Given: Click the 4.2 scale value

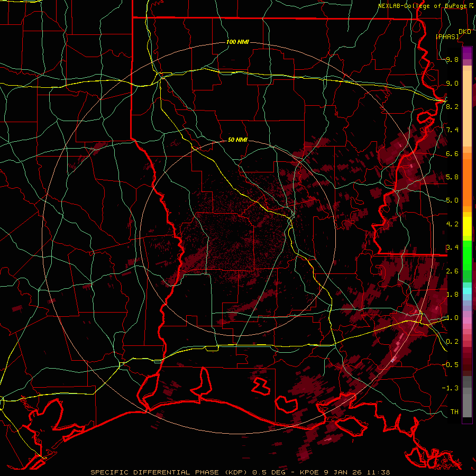Looking at the screenshot, I should coord(452,224).
